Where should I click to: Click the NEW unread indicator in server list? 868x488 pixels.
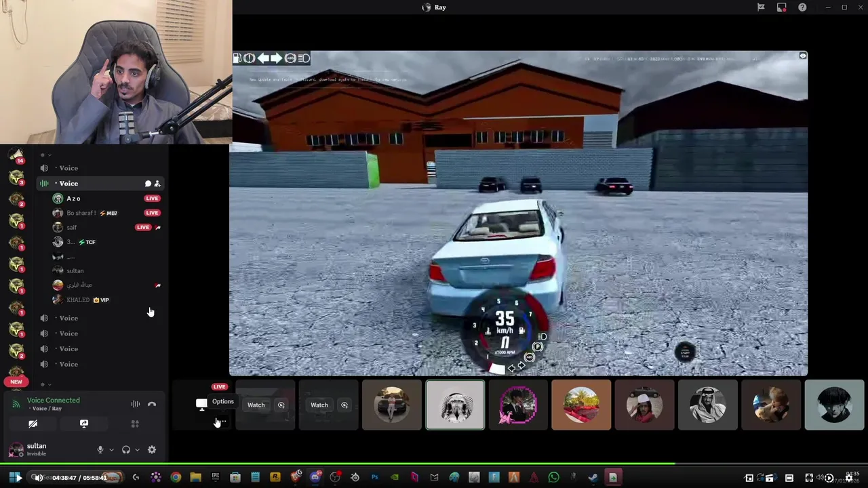[16, 382]
